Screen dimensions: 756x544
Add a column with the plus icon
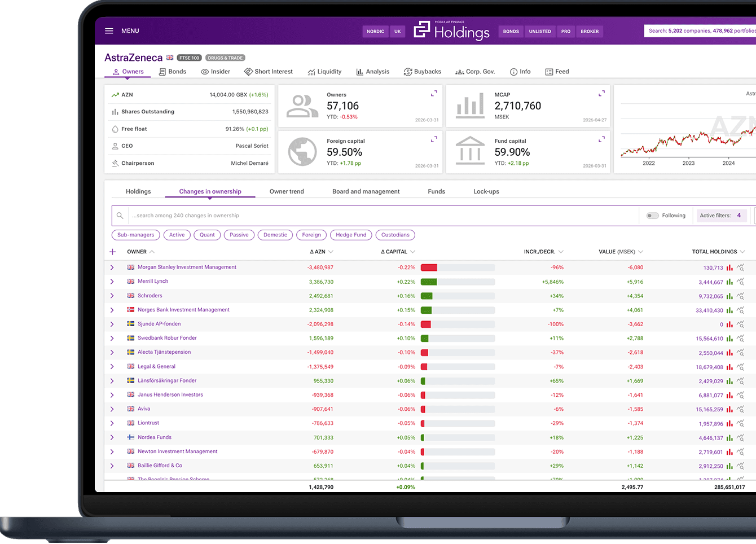tap(113, 252)
